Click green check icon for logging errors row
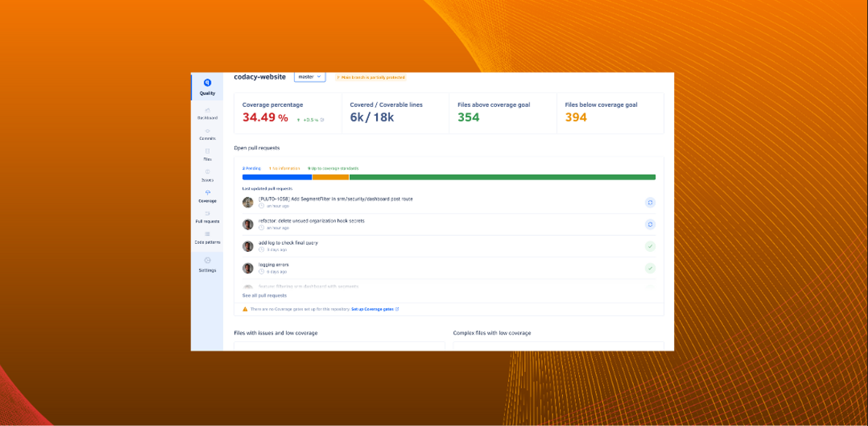Viewport: 868px width, 426px height. pos(651,269)
